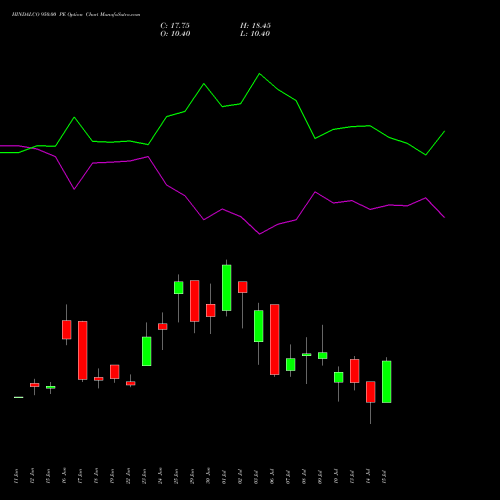
Task: Click the high value H: 18.45
Action: (x=255, y=26)
